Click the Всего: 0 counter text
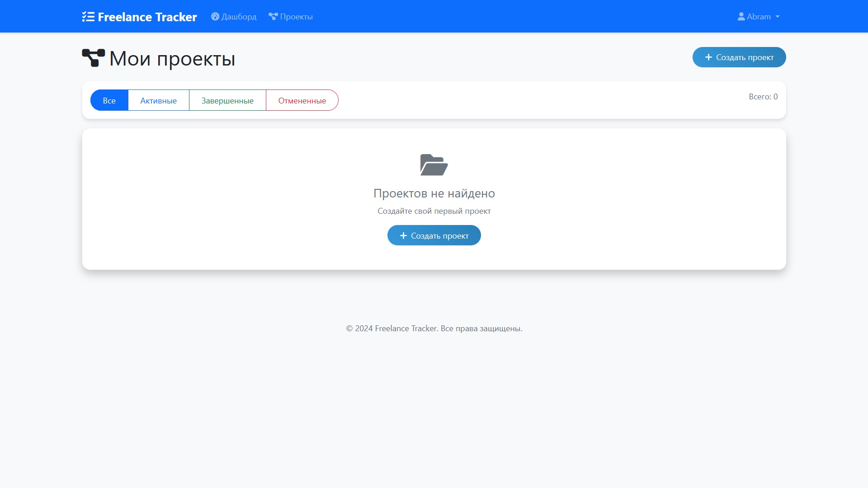Viewport: 868px width, 488px height. (x=763, y=97)
